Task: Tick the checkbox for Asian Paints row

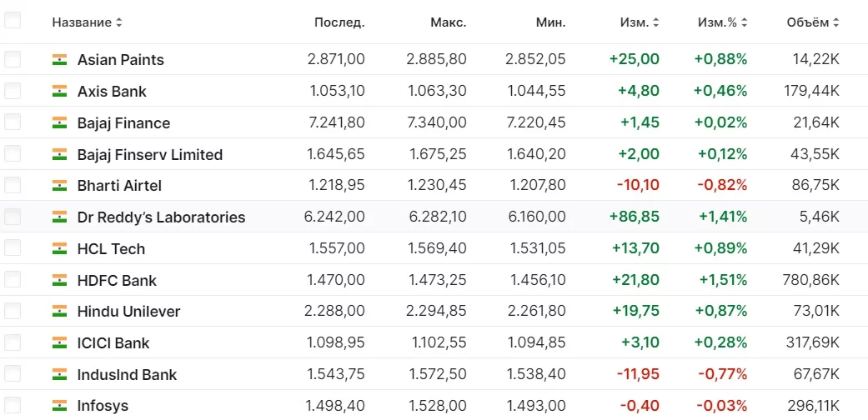Action: [x=13, y=59]
